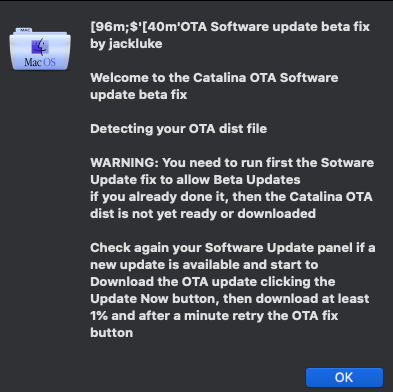393x392 pixels.
Task: Click the final word "button" in the message
Action: 112,333
